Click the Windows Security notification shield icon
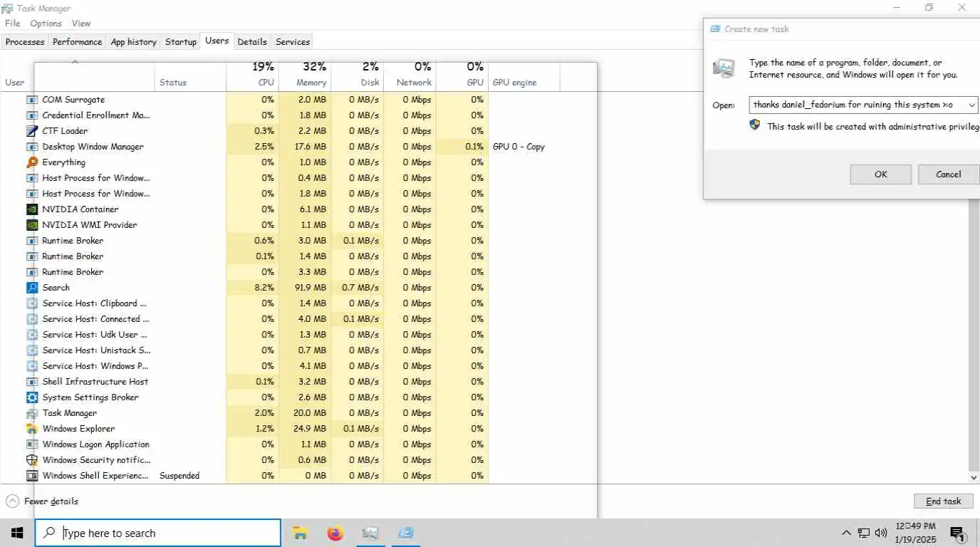Image resolution: width=980 pixels, height=547 pixels. [32, 460]
